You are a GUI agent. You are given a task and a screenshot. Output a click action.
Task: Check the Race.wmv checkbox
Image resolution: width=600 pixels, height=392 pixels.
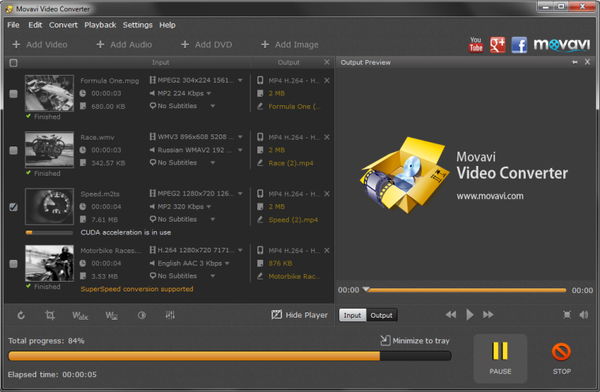(x=13, y=150)
